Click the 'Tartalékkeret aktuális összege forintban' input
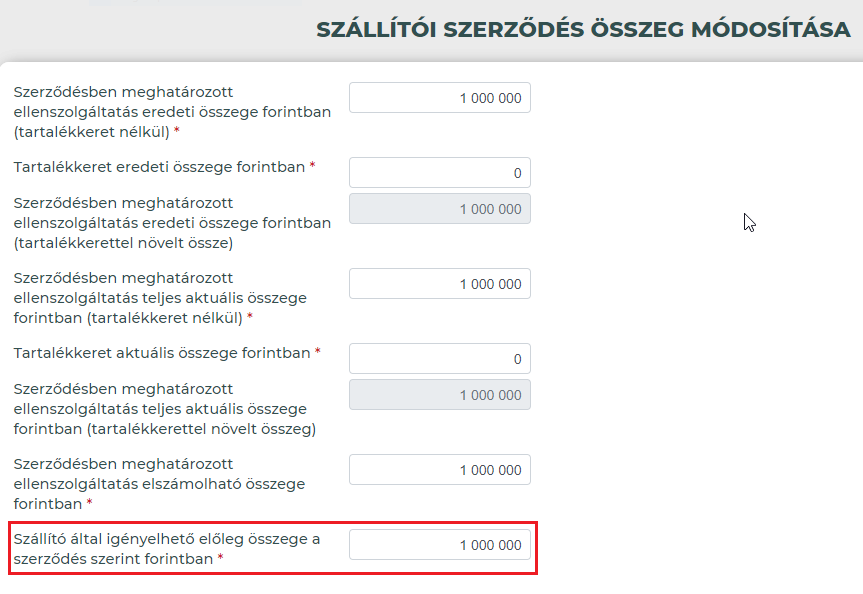The height and width of the screenshot is (594, 863). tap(440, 359)
